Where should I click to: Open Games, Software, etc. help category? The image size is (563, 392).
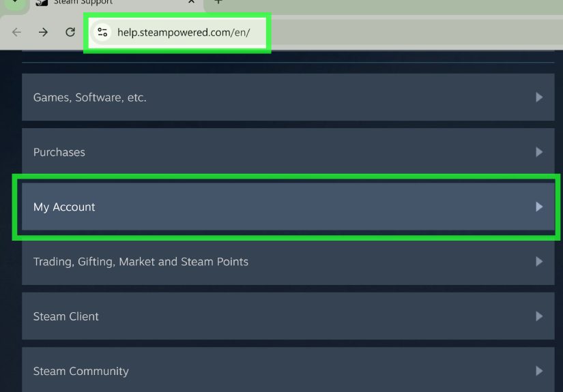[x=288, y=97]
